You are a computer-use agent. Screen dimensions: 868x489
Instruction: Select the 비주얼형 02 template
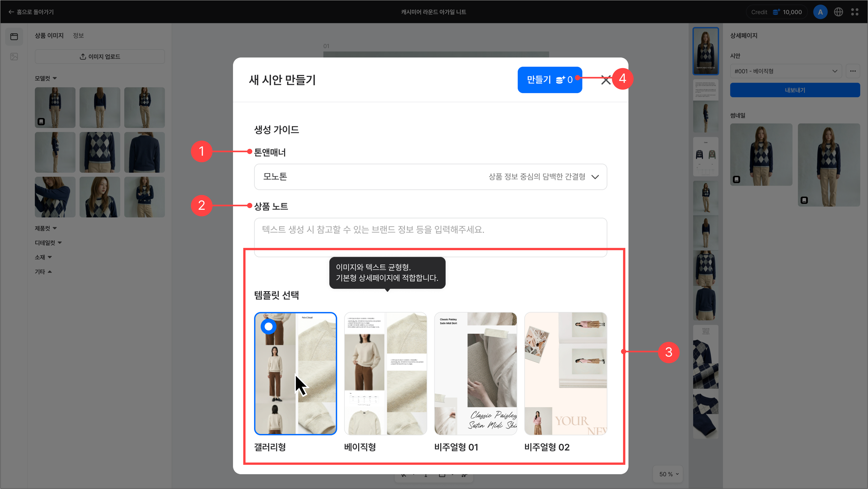pyautogui.click(x=566, y=373)
